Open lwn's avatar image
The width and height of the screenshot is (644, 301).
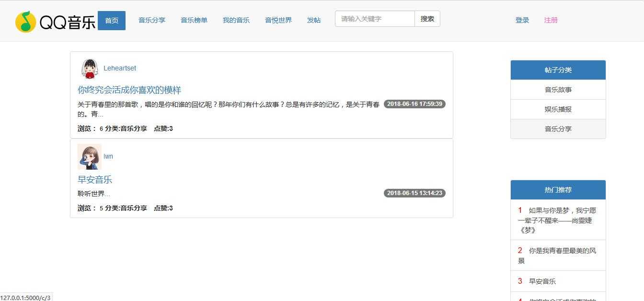tap(90, 157)
